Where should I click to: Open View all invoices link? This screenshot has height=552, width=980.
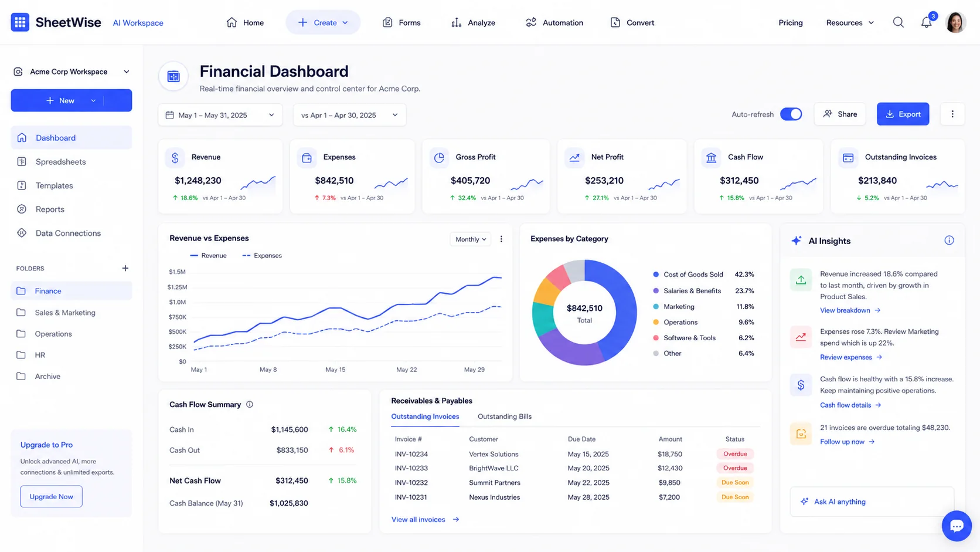(x=425, y=519)
